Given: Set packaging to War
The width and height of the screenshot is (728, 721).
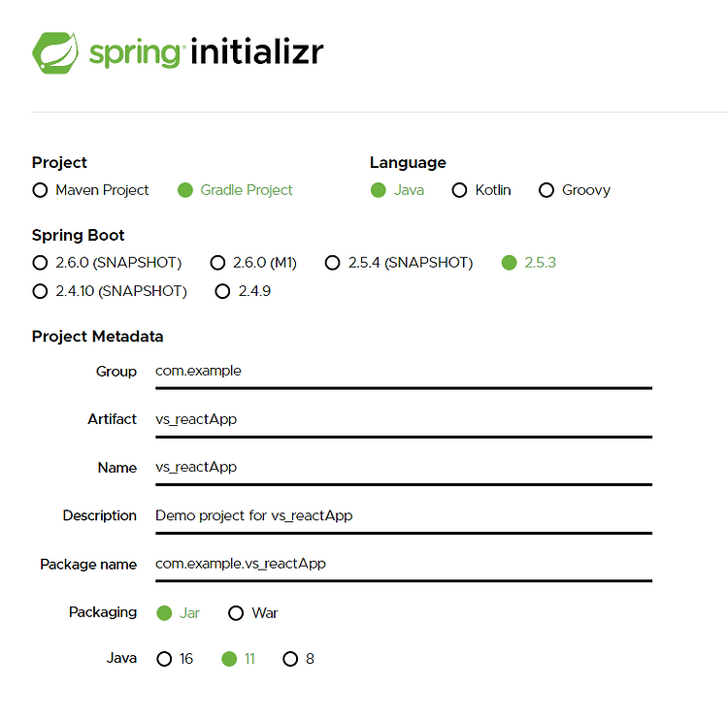Looking at the screenshot, I should click(253, 613).
